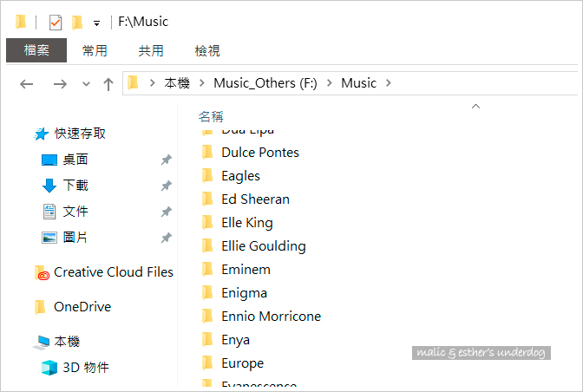Image resolution: width=583 pixels, height=392 pixels.
Task: Open 圖片 in the navigation pane
Action: coord(75,237)
